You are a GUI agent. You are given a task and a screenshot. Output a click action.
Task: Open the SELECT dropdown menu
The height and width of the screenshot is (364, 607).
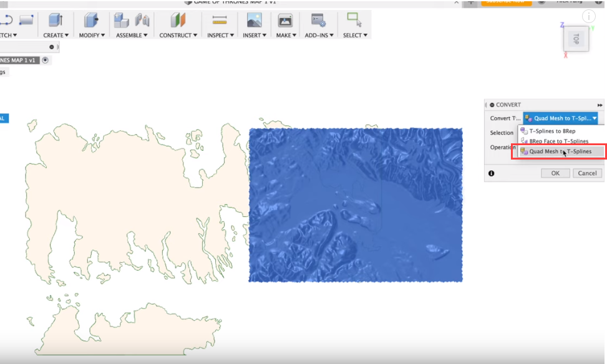pos(355,35)
